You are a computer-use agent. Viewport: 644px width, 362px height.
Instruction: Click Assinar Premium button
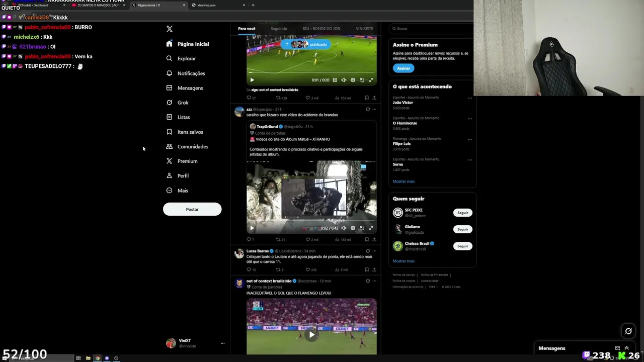pyautogui.click(x=404, y=68)
